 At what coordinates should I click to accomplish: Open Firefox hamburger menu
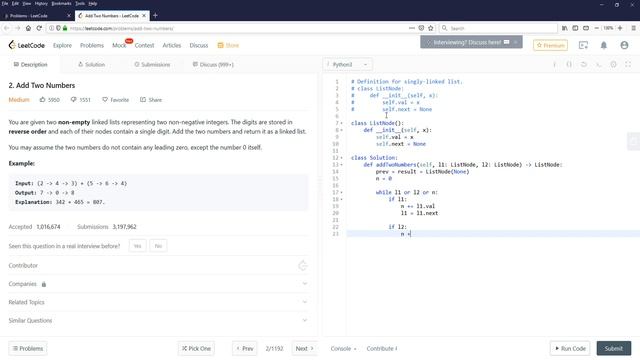[x=633, y=28]
